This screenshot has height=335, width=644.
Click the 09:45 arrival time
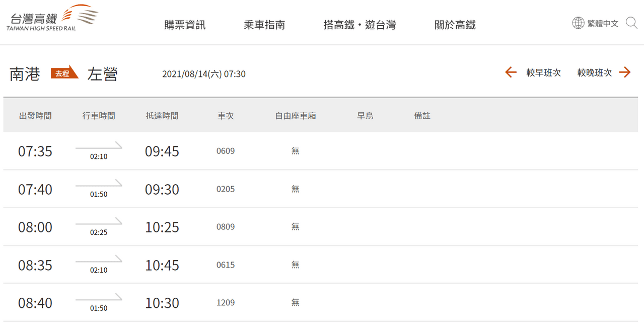pos(162,151)
